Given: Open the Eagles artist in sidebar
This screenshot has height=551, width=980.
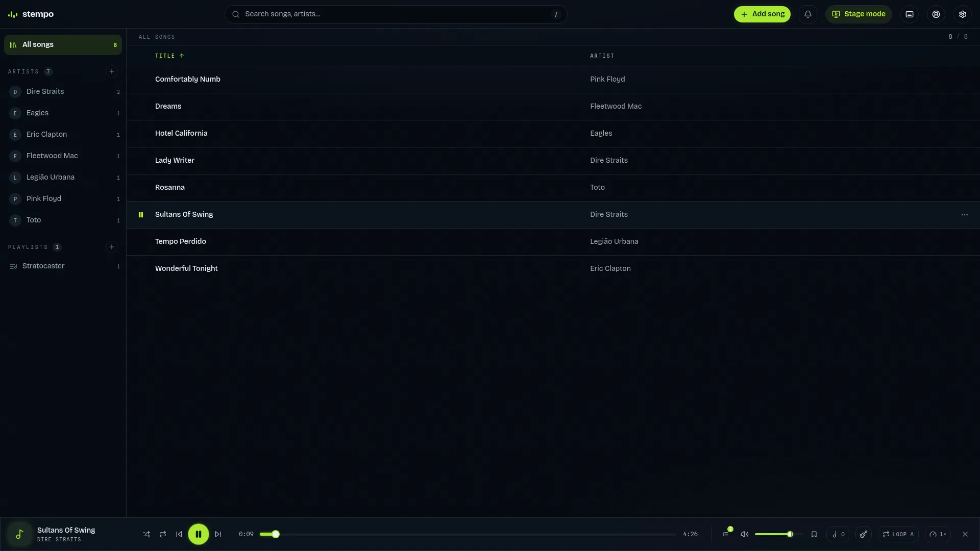Looking at the screenshot, I should point(63,113).
